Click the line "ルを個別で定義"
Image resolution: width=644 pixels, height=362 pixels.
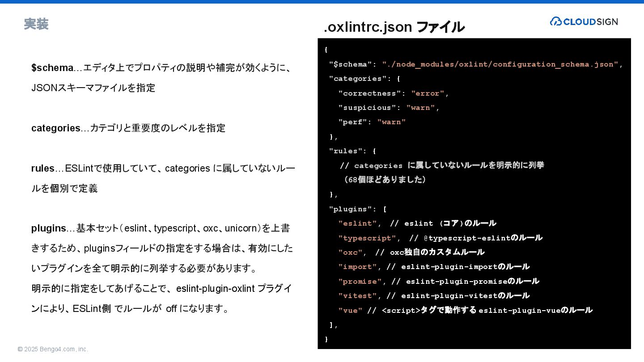(64, 189)
